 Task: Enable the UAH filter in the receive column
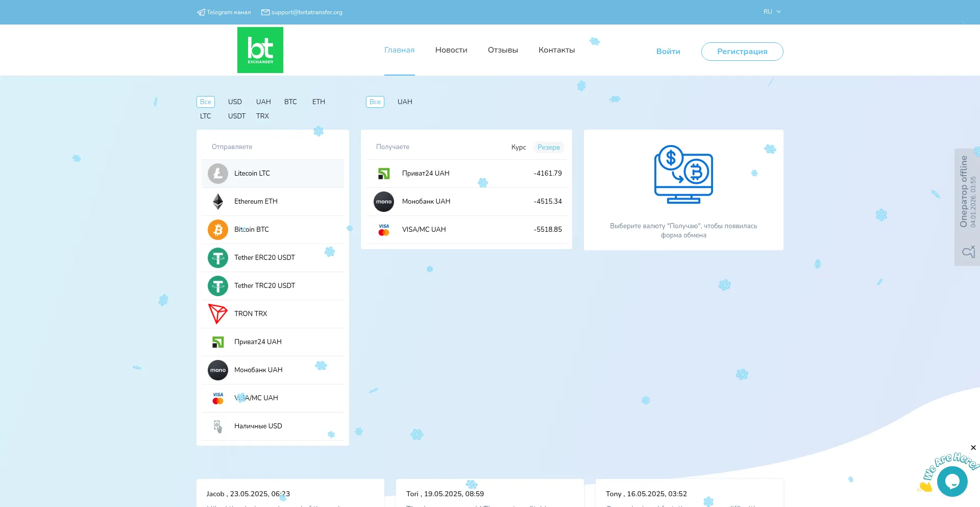tap(404, 102)
